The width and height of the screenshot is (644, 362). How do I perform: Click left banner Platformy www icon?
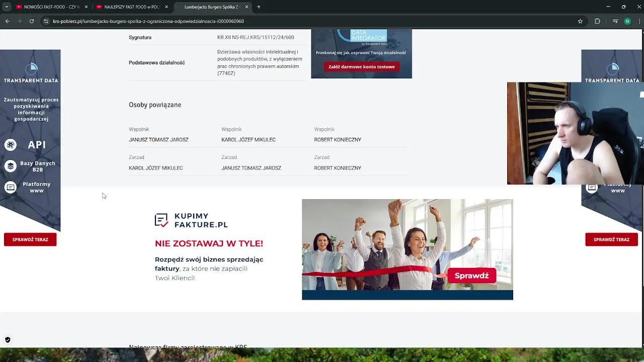(11, 188)
